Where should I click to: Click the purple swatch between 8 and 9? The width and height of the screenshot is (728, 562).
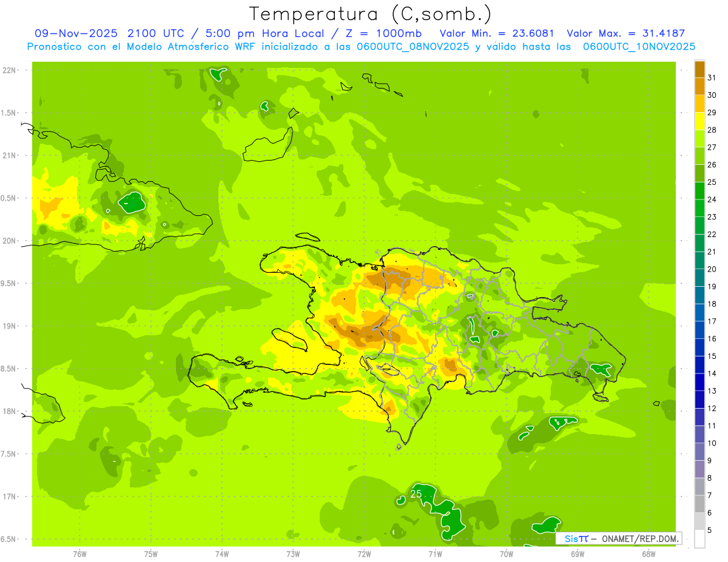pyautogui.click(x=700, y=469)
